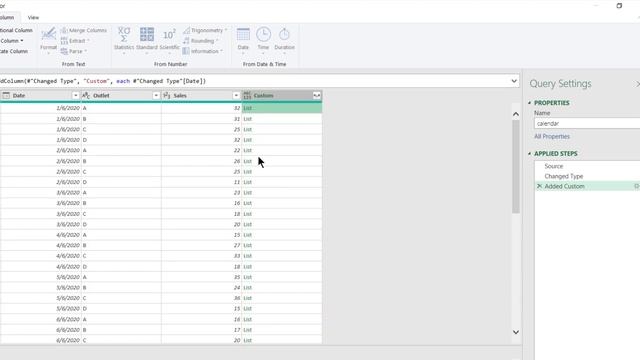Image resolution: width=640 pixels, height=360 pixels.
Task: Click Sales cell with value 33
Action: pyautogui.click(x=201, y=256)
